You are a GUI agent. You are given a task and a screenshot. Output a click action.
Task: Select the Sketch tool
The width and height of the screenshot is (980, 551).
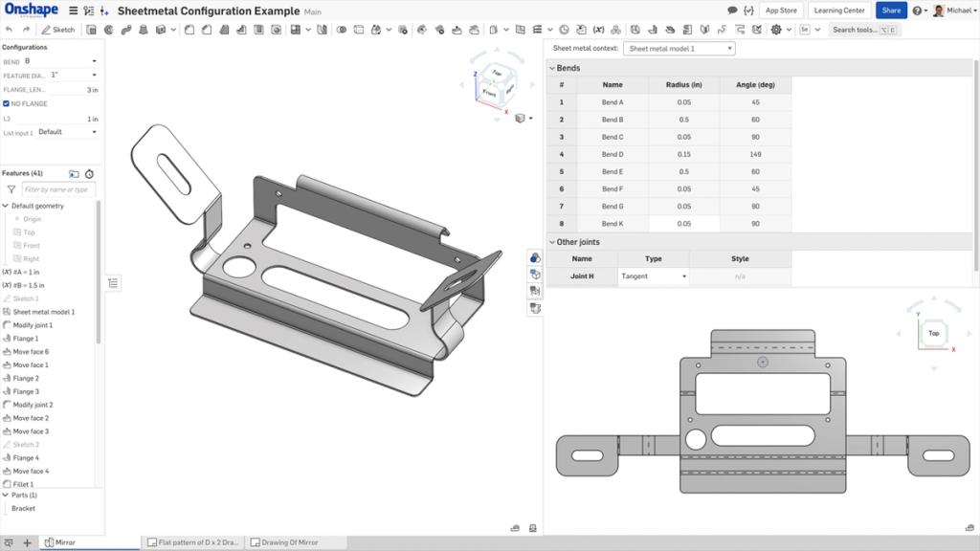tap(55, 30)
